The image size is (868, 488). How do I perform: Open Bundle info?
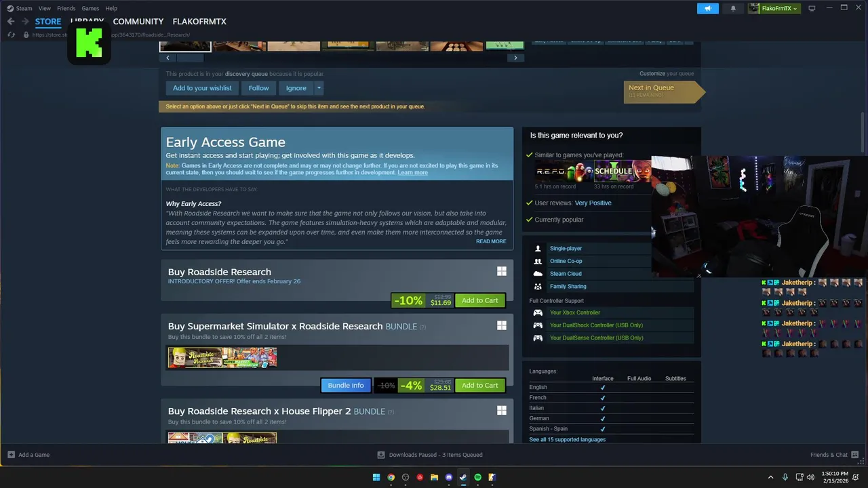click(x=346, y=385)
